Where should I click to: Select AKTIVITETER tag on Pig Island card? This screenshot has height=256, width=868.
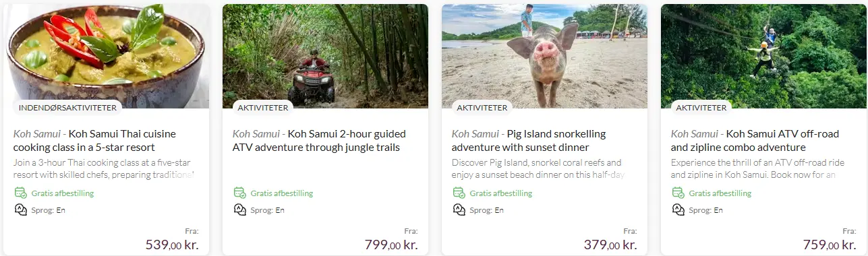482,107
